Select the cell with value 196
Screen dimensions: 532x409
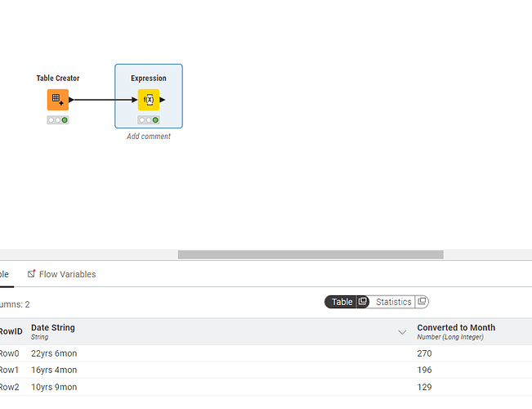click(x=424, y=371)
